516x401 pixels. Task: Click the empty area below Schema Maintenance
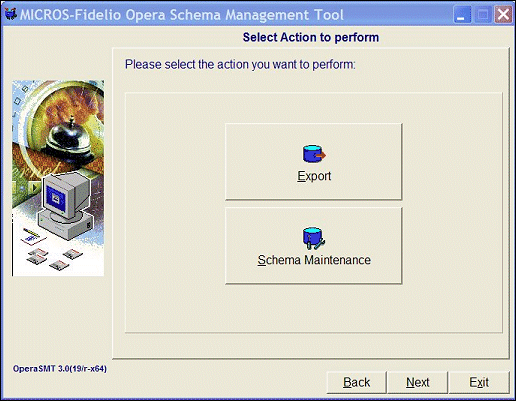(x=314, y=308)
